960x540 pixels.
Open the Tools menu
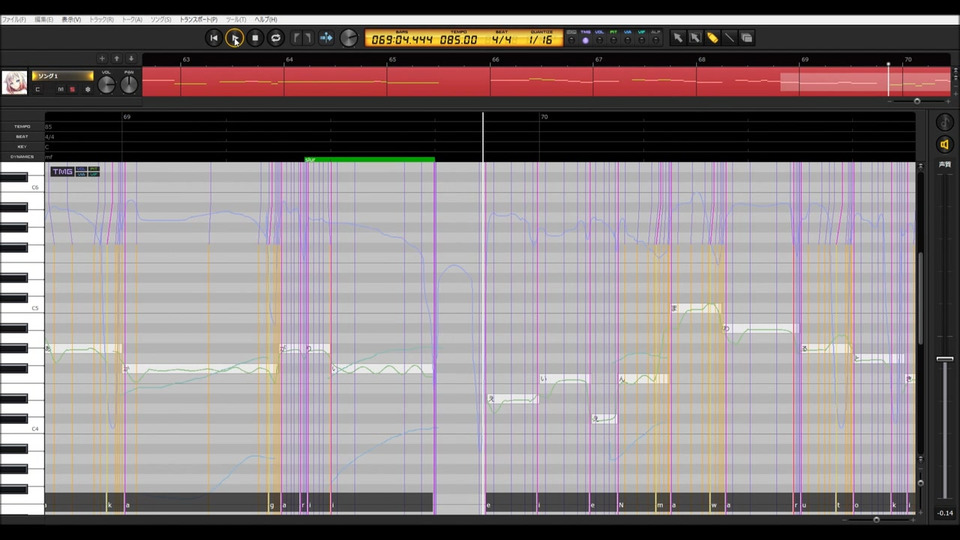236,20
